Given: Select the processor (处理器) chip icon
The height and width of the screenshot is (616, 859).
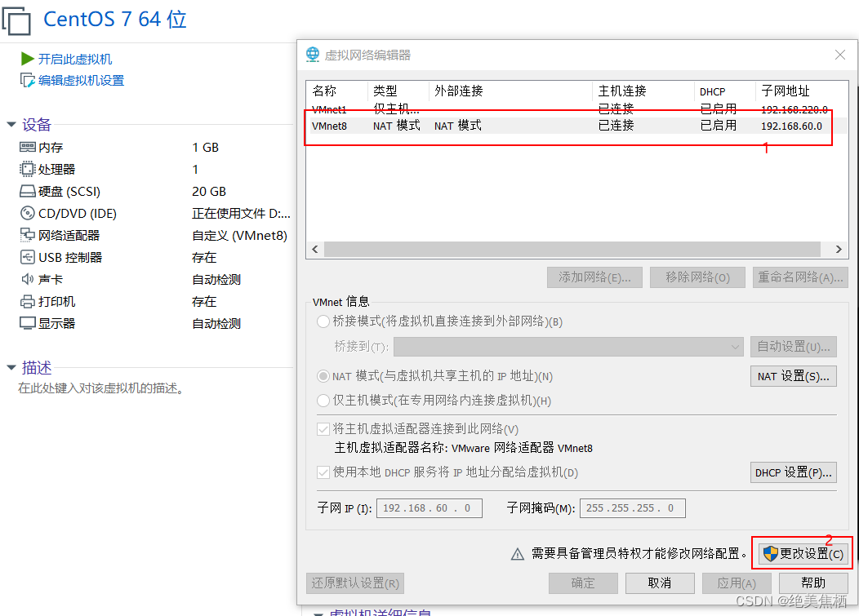Looking at the screenshot, I should tap(28, 169).
